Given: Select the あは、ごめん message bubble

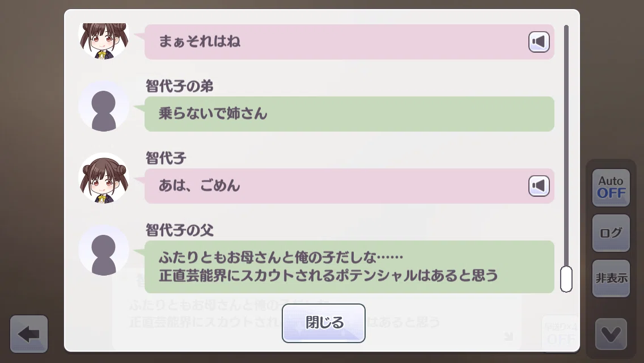Looking at the screenshot, I should tap(349, 186).
